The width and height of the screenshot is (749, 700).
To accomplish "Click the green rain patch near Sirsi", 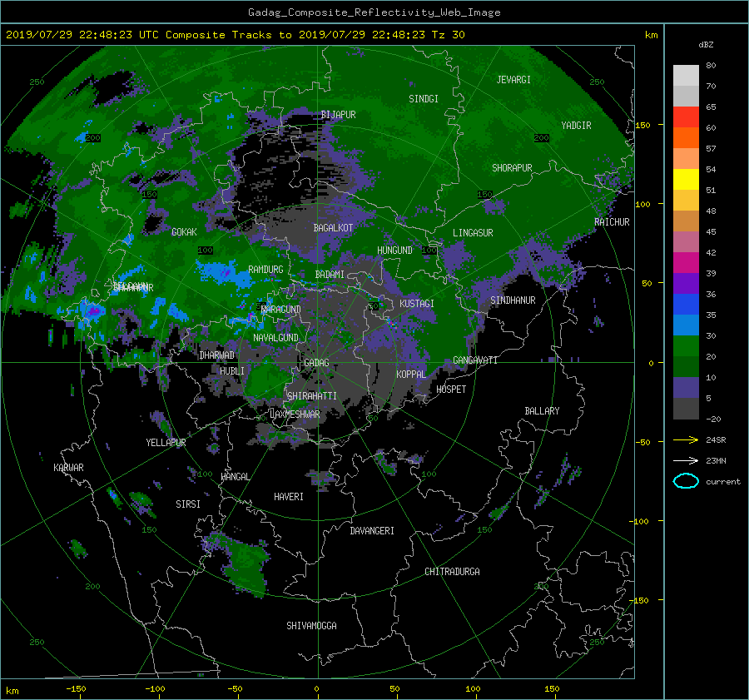I will point(141,503).
